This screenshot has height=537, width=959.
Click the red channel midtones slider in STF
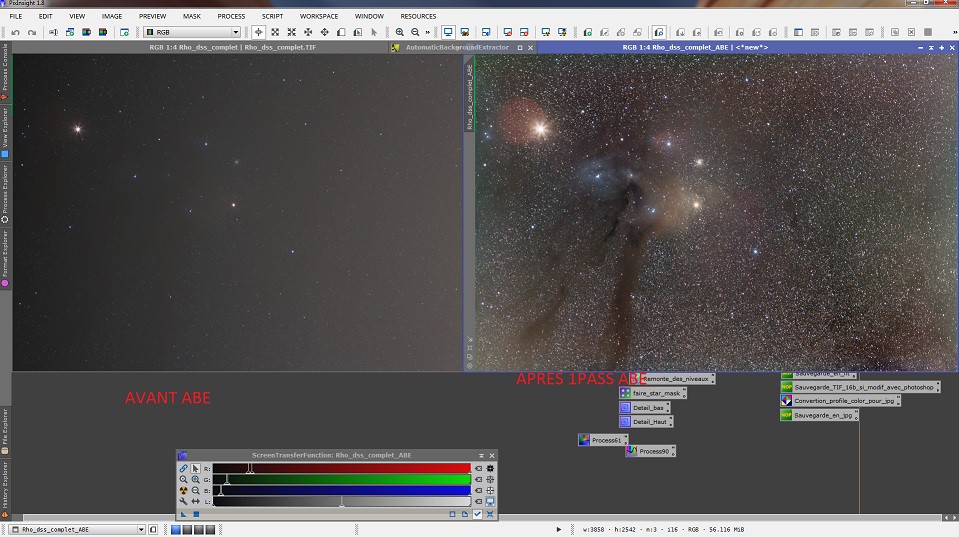(x=250, y=468)
